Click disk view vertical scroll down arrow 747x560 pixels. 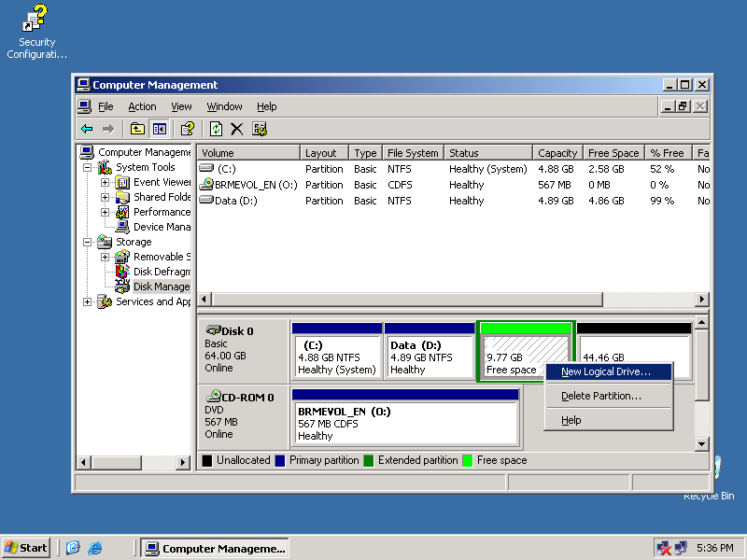[701, 444]
